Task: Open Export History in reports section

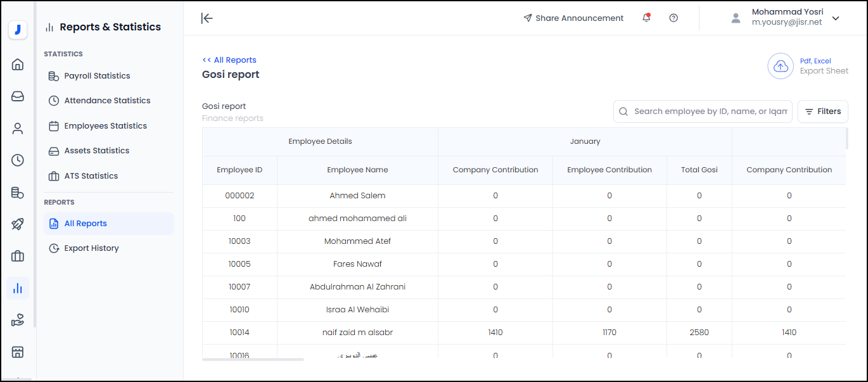Action: click(91, 248)
